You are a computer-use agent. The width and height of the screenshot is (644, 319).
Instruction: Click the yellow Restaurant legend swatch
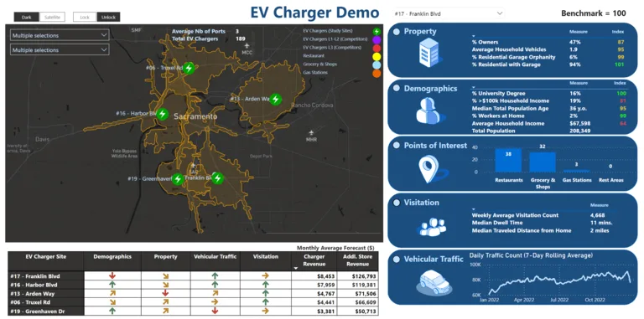pyautogui.click(x=377, y=57)
